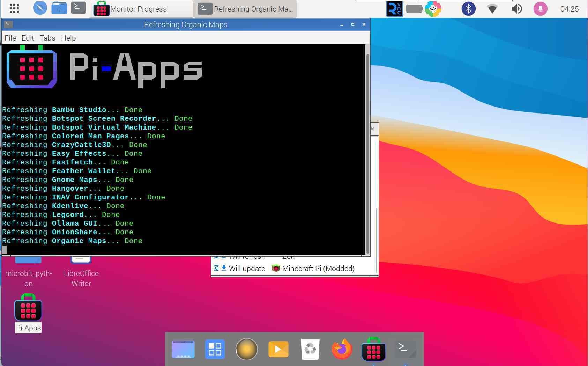Click the terminal window title bar icon
This screenshot has height=366, width=588.
pyautogui.click(x=8, y=24)
